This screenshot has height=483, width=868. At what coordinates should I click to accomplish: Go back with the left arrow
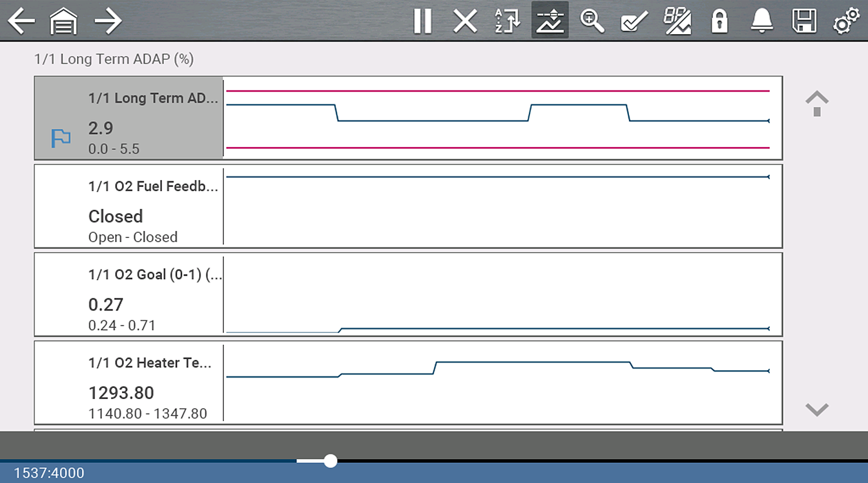point(21,20)
